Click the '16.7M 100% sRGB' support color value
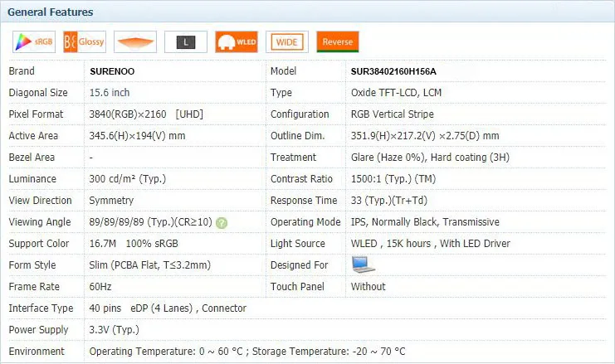This screenshot has height=364, width=615. tap(134, 243)
